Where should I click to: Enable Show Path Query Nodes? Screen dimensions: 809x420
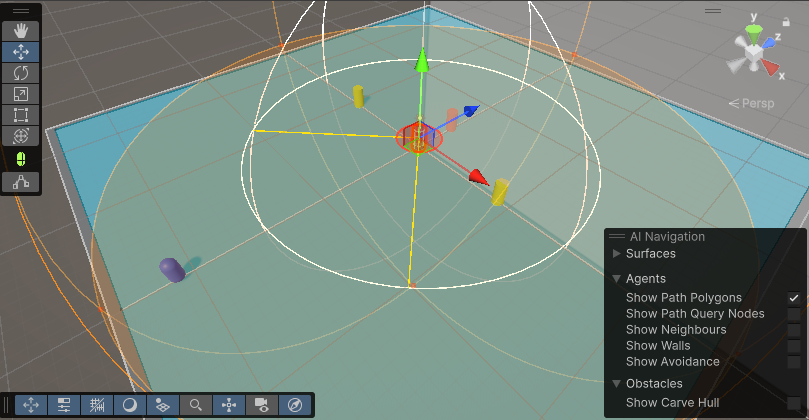[x=794, y=314]
